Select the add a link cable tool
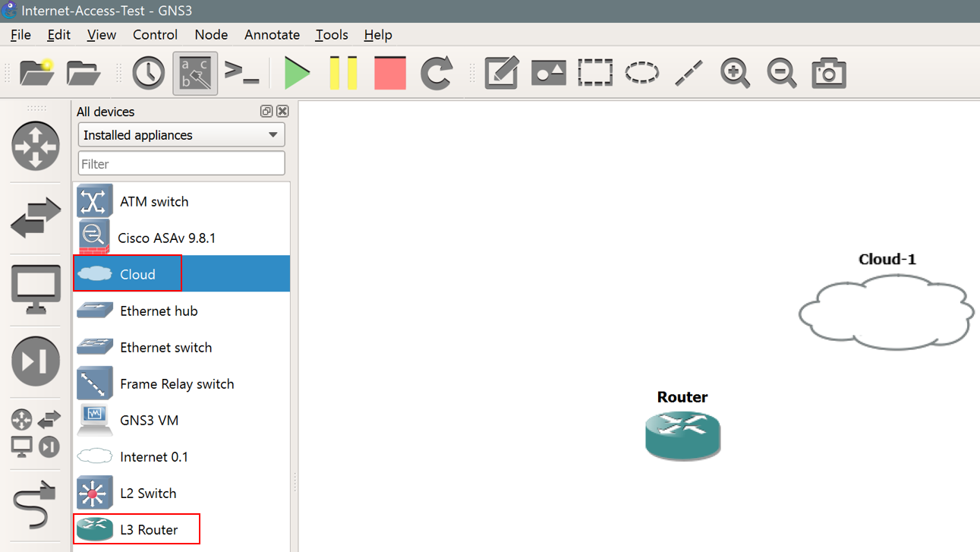The image size is (980, 552). click(35, 504)
